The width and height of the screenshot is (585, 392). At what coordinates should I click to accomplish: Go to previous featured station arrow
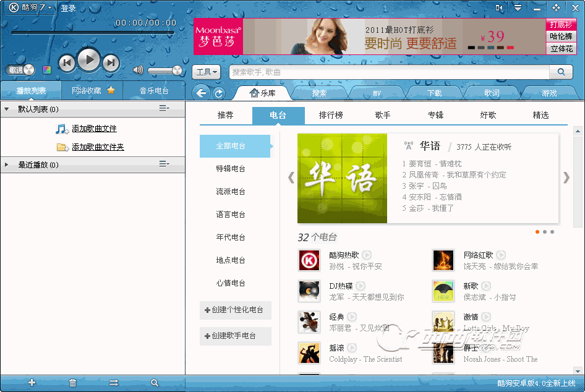pos(291,177)
